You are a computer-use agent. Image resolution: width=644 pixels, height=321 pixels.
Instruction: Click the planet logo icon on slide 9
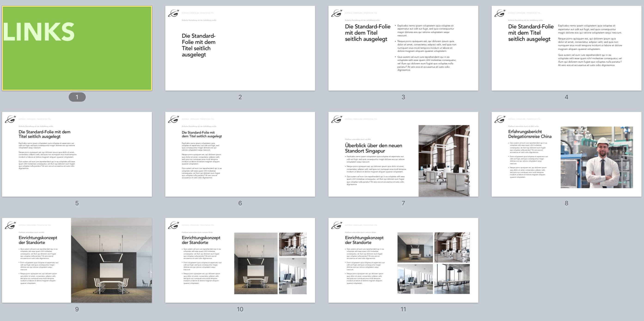pyautogui.click(x=10, y=225)
